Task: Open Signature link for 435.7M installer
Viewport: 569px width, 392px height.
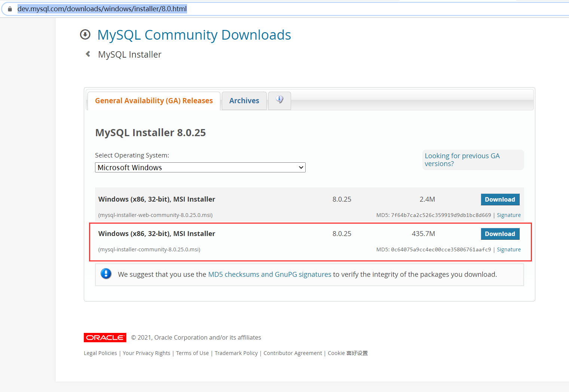Action: pos(508,249)
